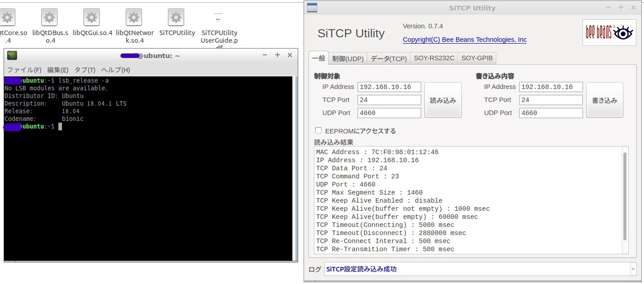
Task: Open the ファイル(F) terminal menu
Action: coord(24,70)
